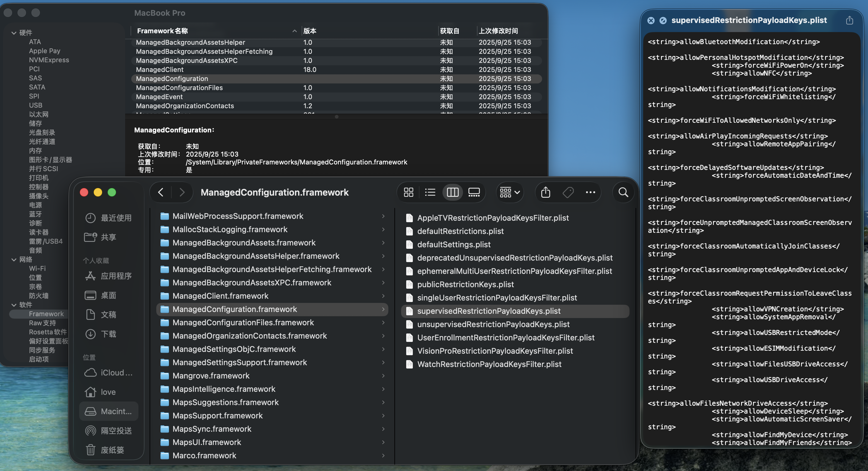
Task: Open Finder search magnifier
Action: (x=623, y=192)
